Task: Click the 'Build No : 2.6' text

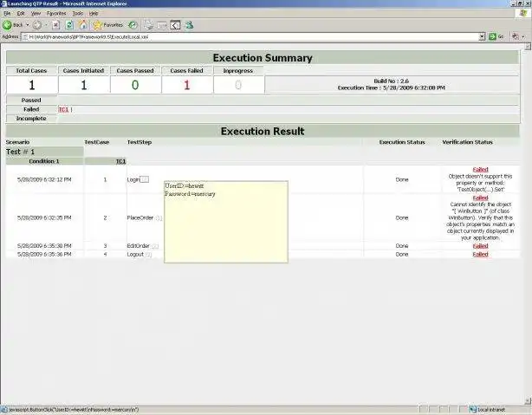Action: click(391, 81)
